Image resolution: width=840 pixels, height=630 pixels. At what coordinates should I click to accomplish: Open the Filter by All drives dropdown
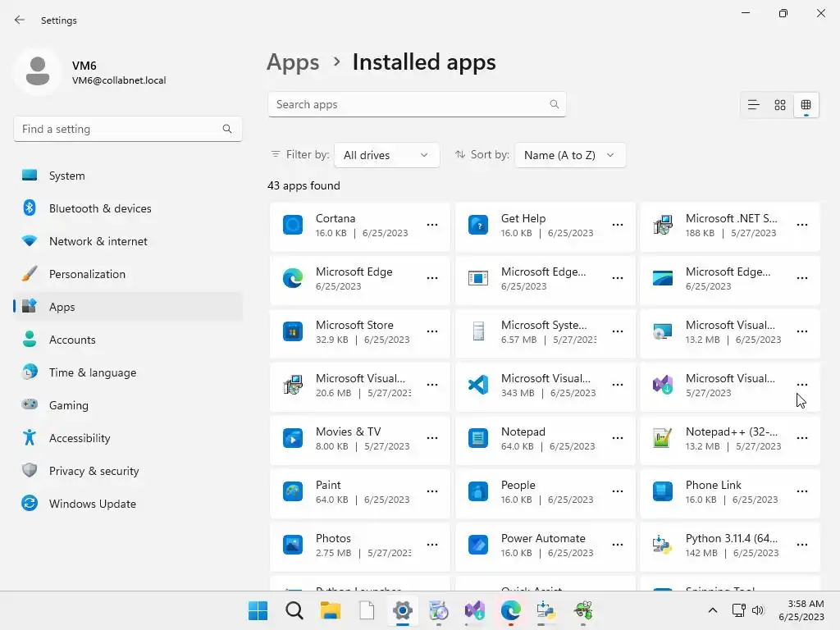386,155
